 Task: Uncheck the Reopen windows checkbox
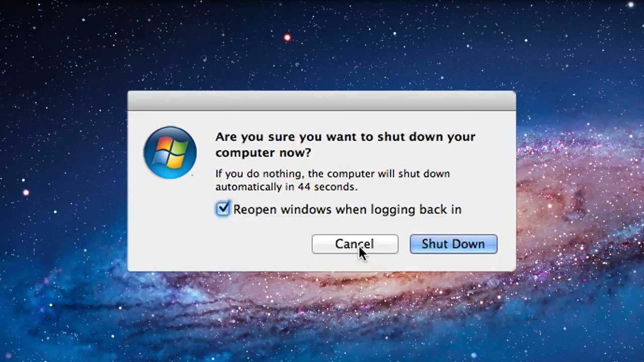click(222, 209)
